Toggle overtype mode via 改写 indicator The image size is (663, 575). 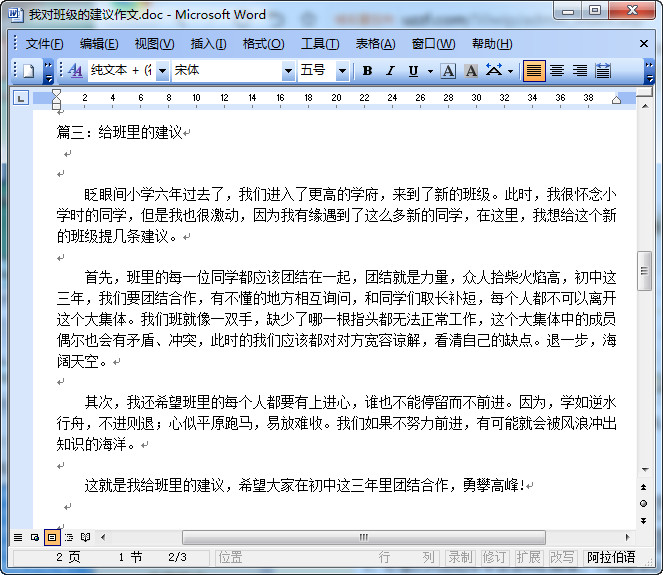pyautogui.click(x=562, y=557)
